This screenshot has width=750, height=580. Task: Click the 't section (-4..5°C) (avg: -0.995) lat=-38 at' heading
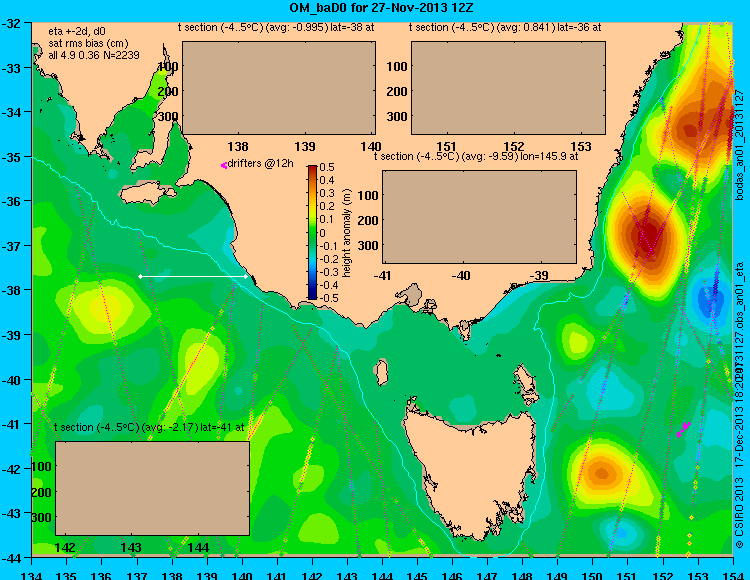[x=276, y=28]
